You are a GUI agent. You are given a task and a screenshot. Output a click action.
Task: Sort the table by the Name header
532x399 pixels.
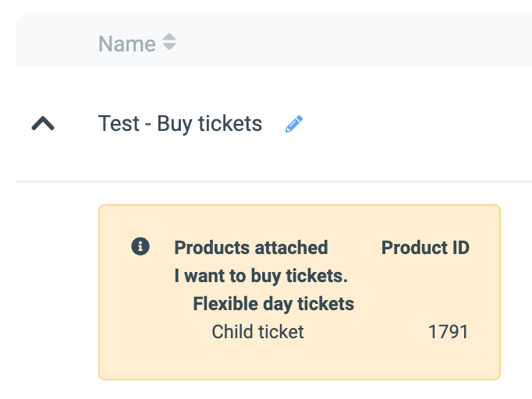(x=126, y=44)
